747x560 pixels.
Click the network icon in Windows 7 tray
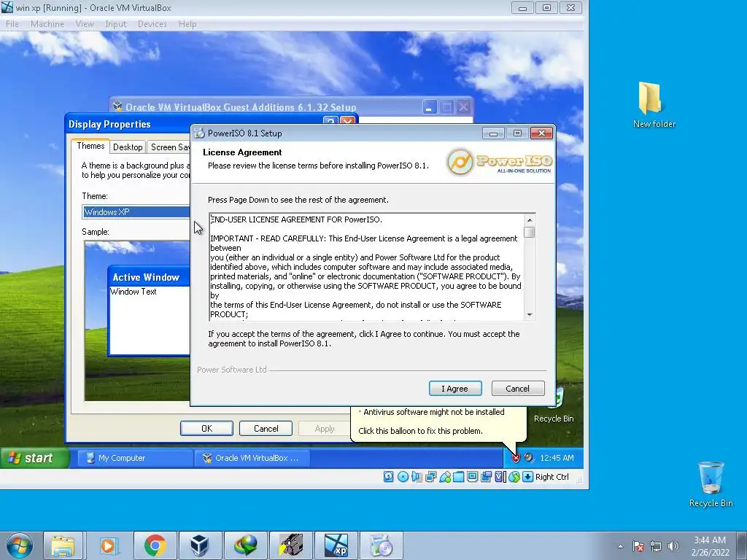656,546
